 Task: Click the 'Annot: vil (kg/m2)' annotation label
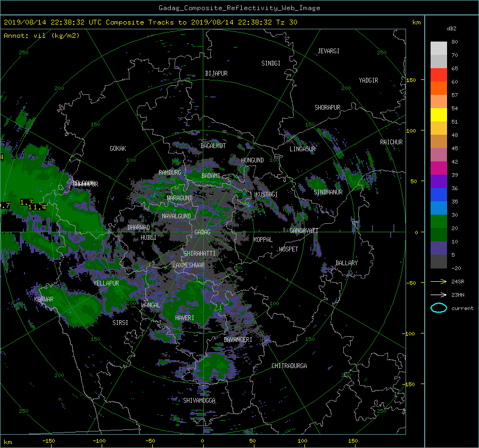tap(42, 36)
